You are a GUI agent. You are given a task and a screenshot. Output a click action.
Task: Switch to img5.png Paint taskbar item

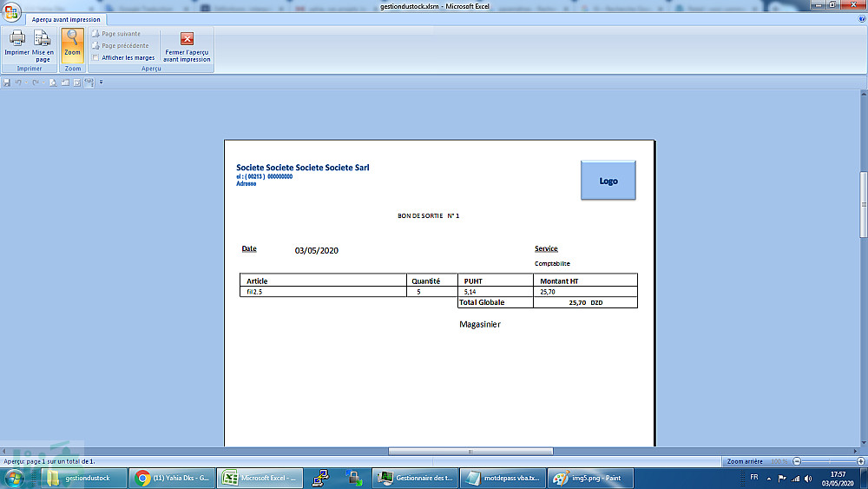point(590,478)
